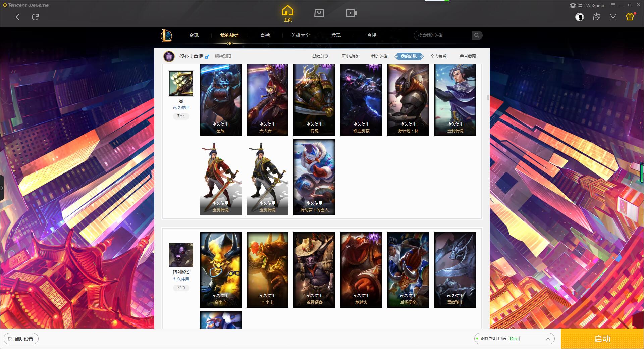Image resolution: width=644 pixels, height=349 pixels.
Task: Open the 天人合一 skin card
Action: [267, 100]
